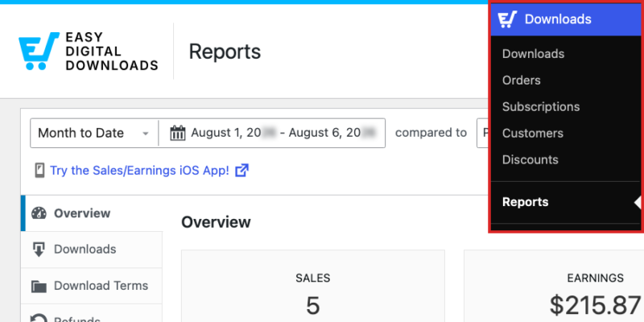Open the Subscriptions menu item

(x=541, y=107)
